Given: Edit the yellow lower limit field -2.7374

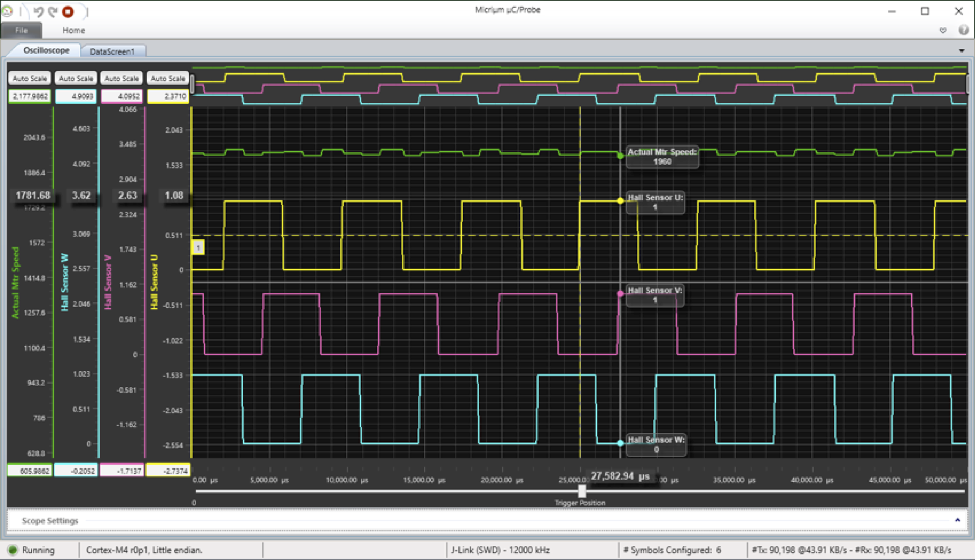Looking at the screenshot, I should 168,470.
